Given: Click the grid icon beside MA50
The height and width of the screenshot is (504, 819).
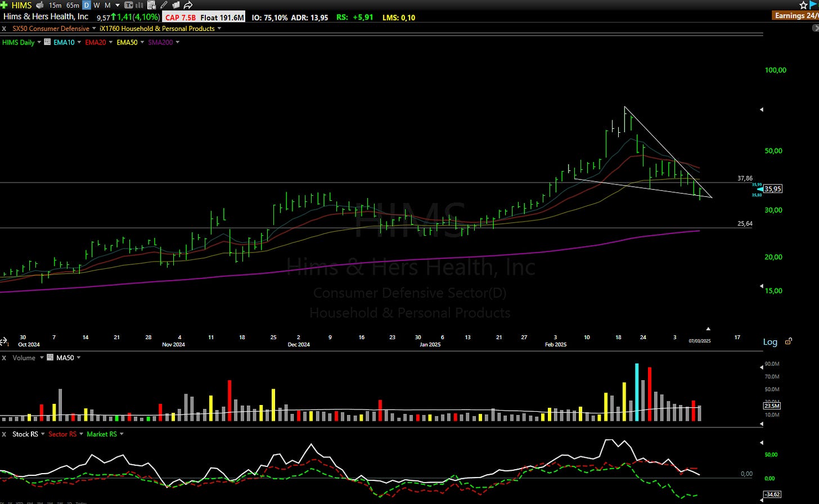Looking at the screenshot, I should tap(51, 358).
